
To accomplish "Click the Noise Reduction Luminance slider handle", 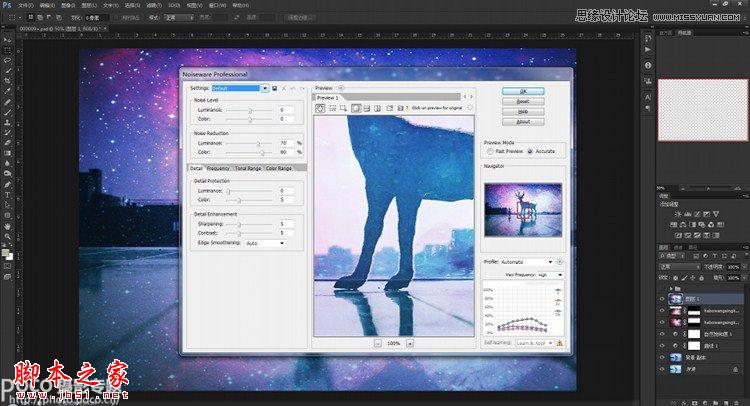I will tap(258, 143).
